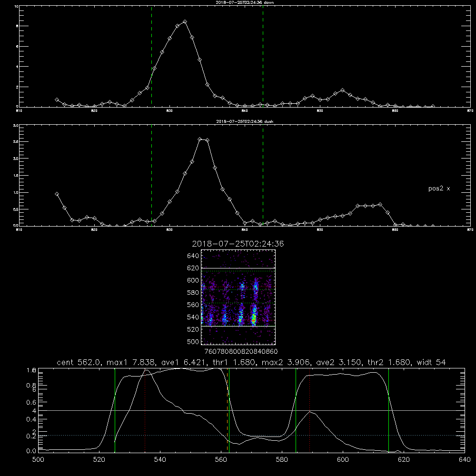The height and width of the screenshot is (476, 476).
Task: Click the green line at 525 in bottom plot
Action: [115, 410]
